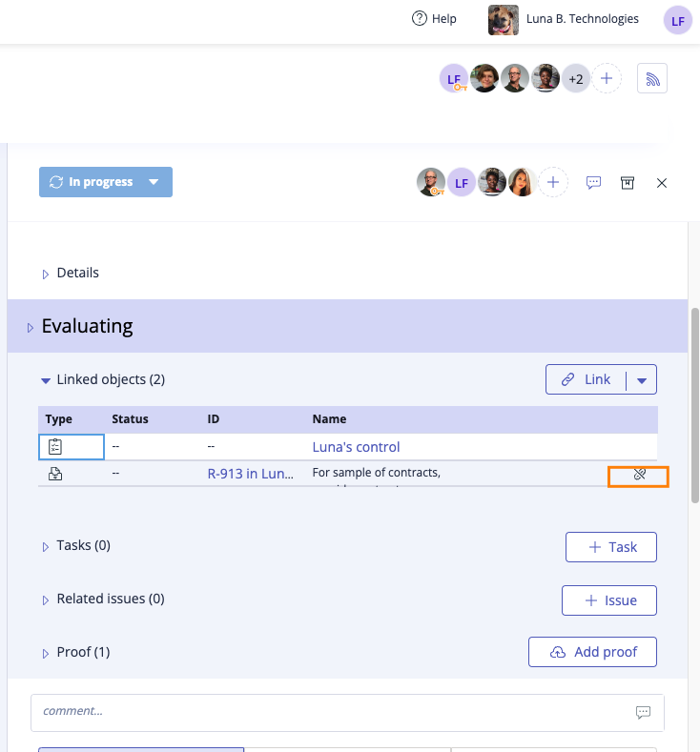Expand the Details section
The height and width of the screenshot is (752, 700).
point(45,274)
